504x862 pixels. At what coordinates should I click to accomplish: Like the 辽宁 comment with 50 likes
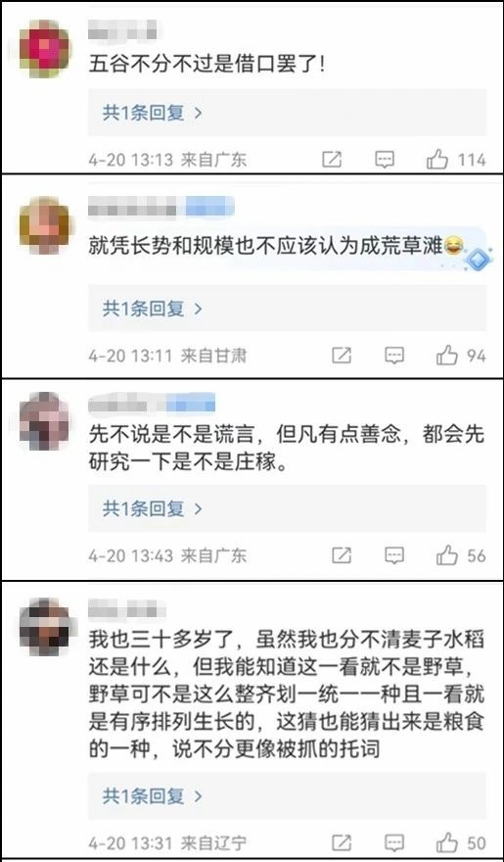[447, 842]
